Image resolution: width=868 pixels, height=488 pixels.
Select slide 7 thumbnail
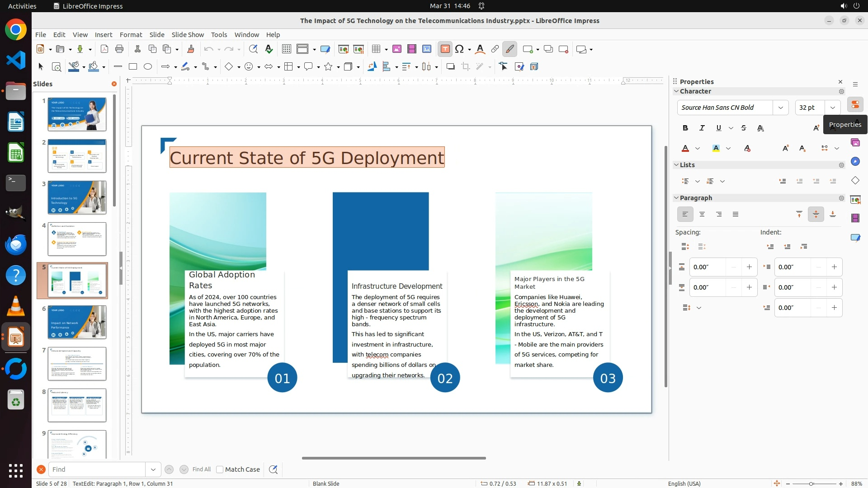click(77, 364)
